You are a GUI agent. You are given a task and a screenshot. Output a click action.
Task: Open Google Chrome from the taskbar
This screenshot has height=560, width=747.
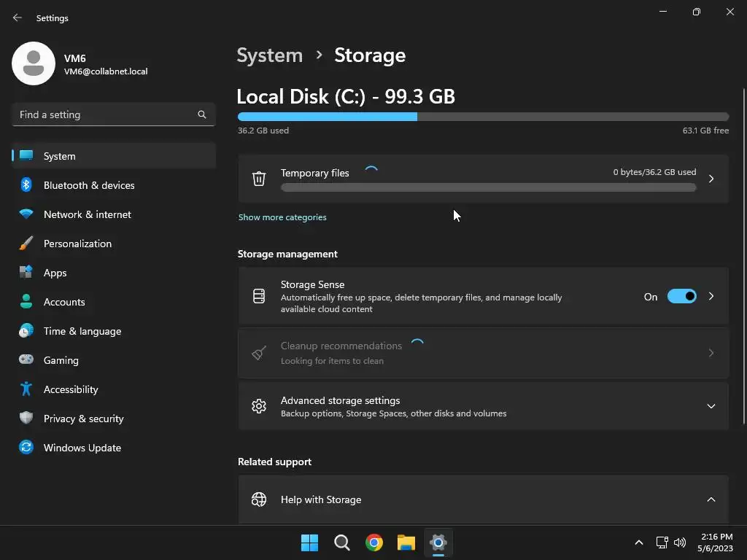point(374,542)
